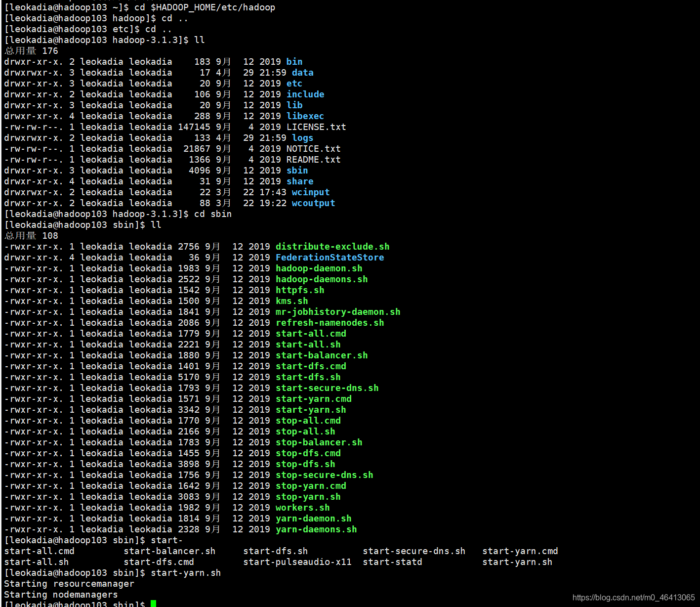Click the LICENSE.txt file name
The image size is (700, 607).
[316, 127]
